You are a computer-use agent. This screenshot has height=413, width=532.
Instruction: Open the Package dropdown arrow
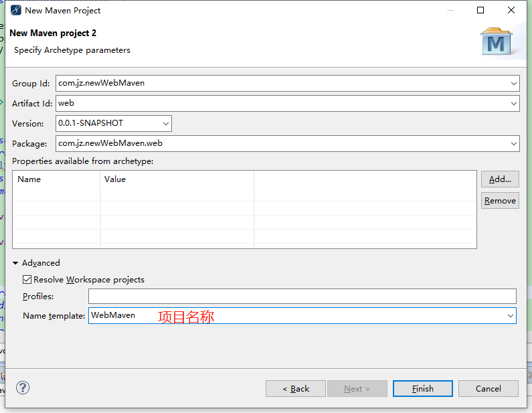[x=514, y=144]
